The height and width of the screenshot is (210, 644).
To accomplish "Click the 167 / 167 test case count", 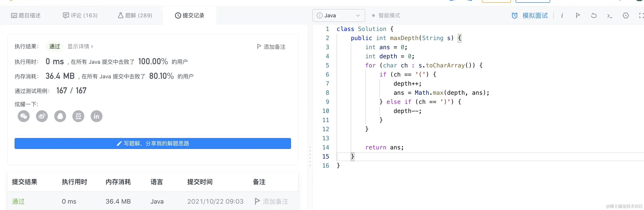I will (71, 90).
